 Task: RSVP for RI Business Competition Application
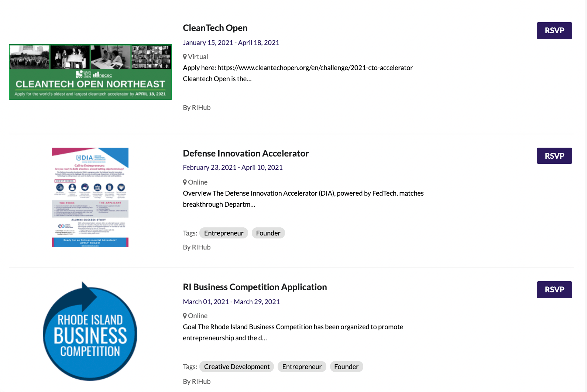554,290
